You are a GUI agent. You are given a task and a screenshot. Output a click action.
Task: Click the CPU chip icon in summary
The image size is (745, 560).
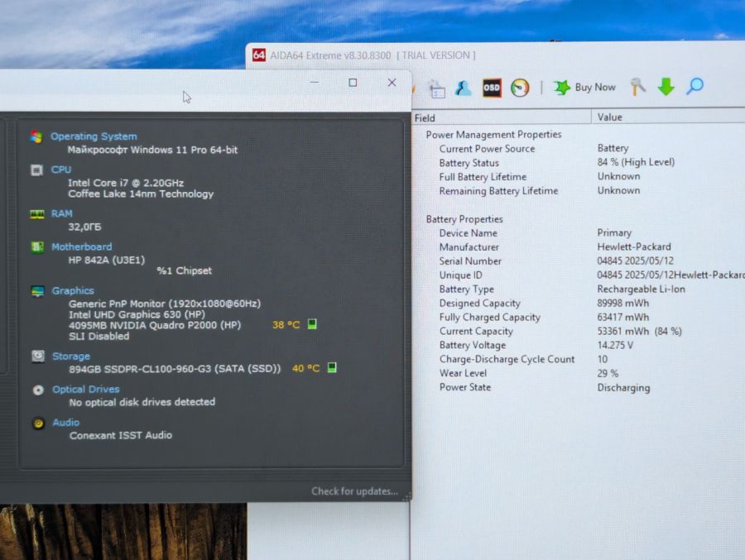tap(36, 170)
